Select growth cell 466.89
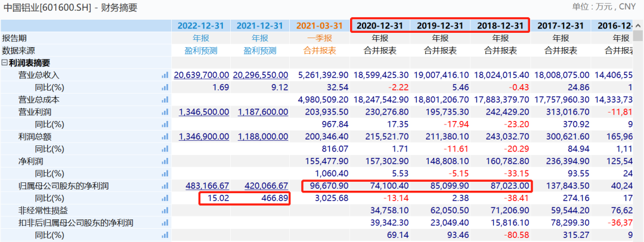The width and height of the screenshot is (644, 242). tap(275, 198)
